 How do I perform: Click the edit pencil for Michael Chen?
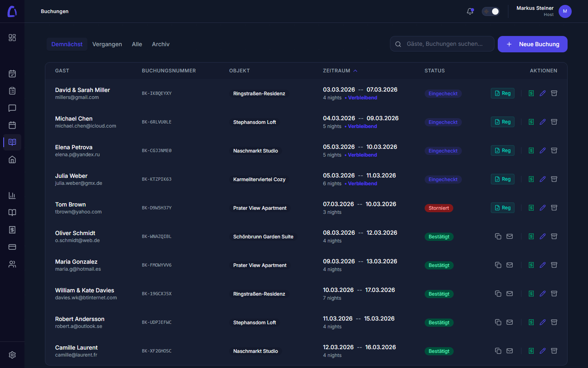point(543,122)
